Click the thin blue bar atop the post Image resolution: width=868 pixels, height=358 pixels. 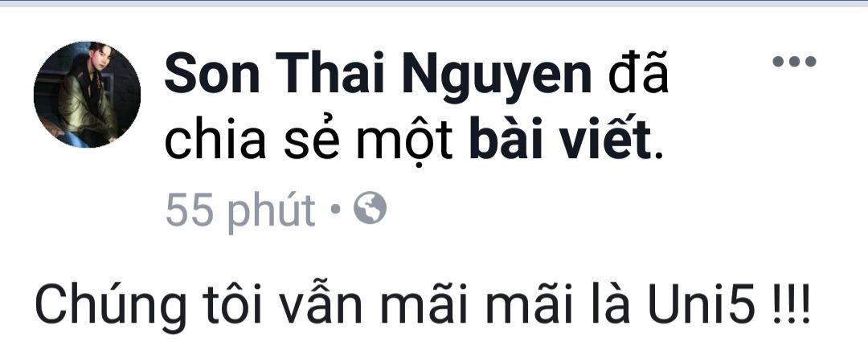pyautogui.click(x=434, y=2)
